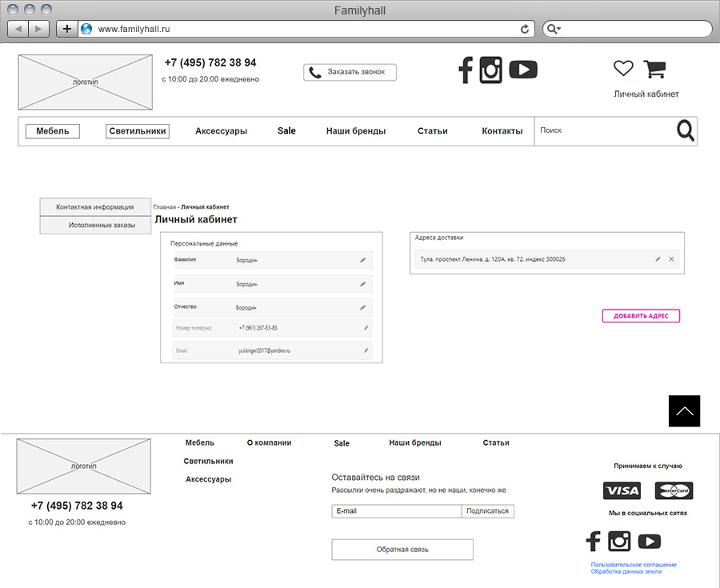Edit the Email field using pencil icon
Screen dimensions: 720x588
click(x=366, y=350)
